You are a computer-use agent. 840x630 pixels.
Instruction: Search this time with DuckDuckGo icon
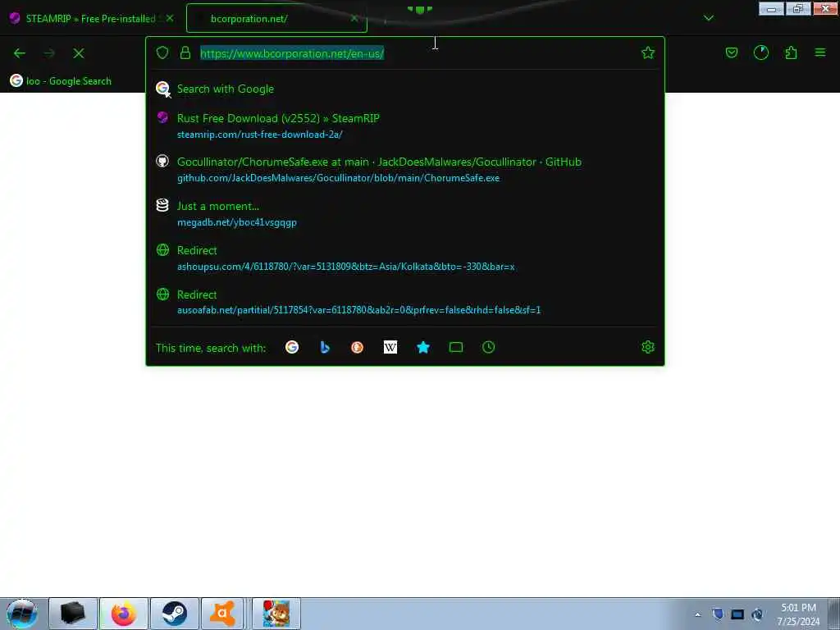(x=358, y=347)
